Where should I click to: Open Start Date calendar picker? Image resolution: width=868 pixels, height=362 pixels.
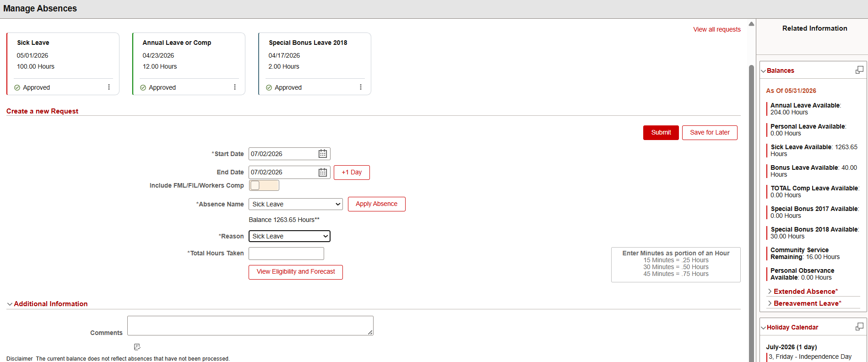tap(323, 154)
